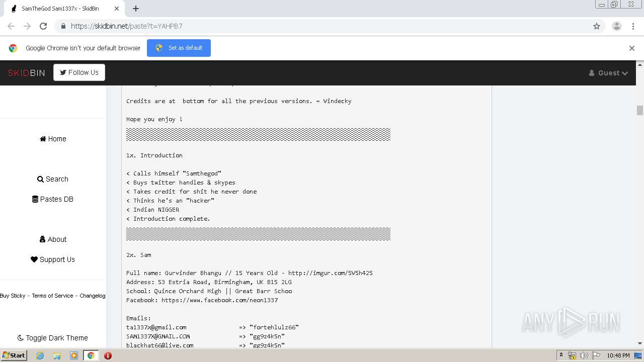Click the "Hope you enjoy !" line

pyautogui.click(x=154, y=119)
